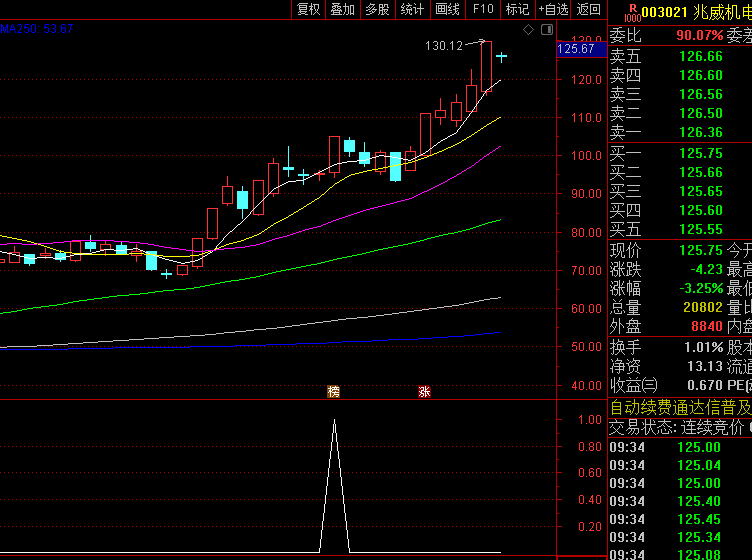Open the 统计 statistics tool

tap(412, 9)
